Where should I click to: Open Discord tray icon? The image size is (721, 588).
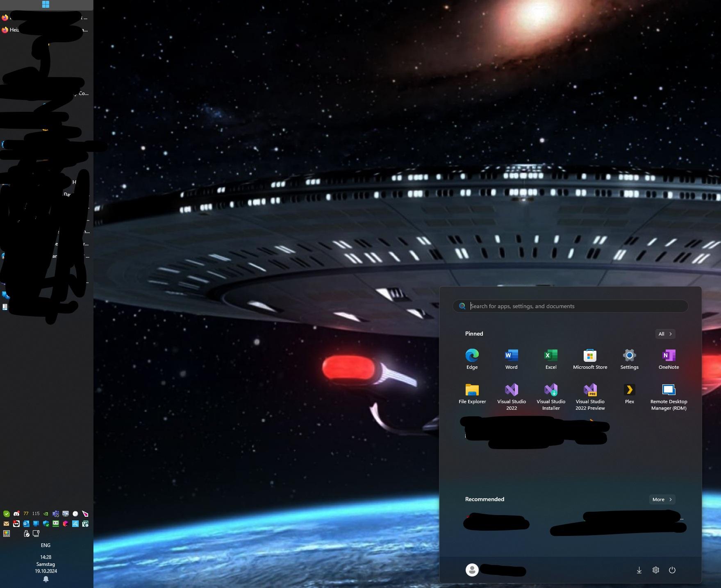pos(16,514)
